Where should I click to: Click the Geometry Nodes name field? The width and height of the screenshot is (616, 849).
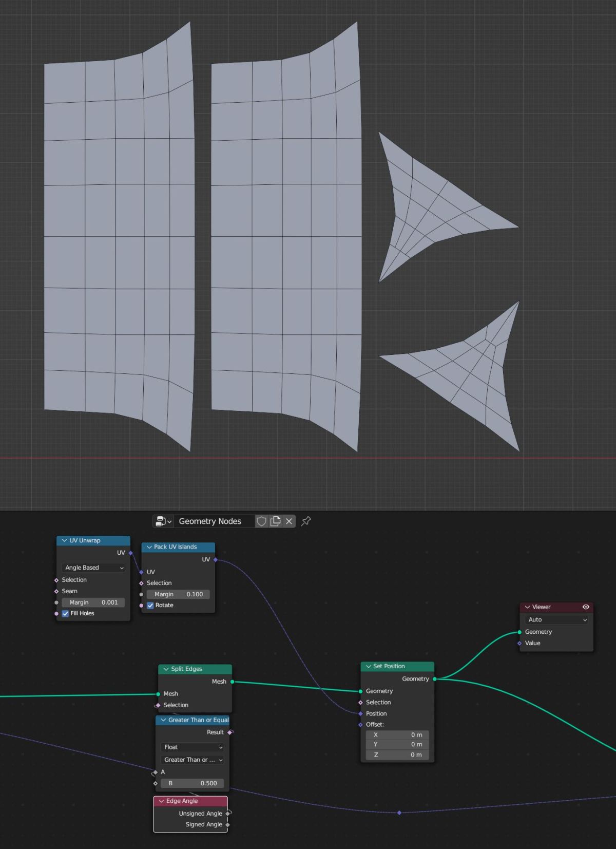pyautogui.click(x=215, y=521)
